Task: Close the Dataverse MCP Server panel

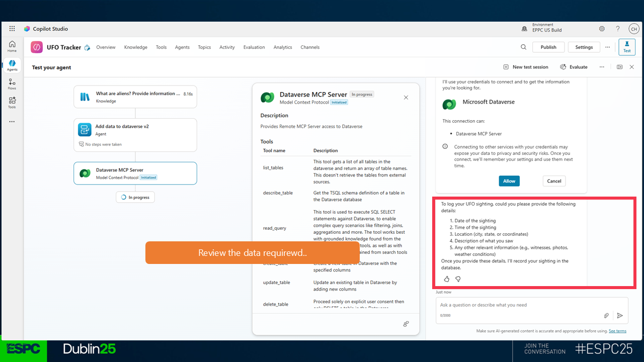Action: pyautogui.click(x=406, y=98)
